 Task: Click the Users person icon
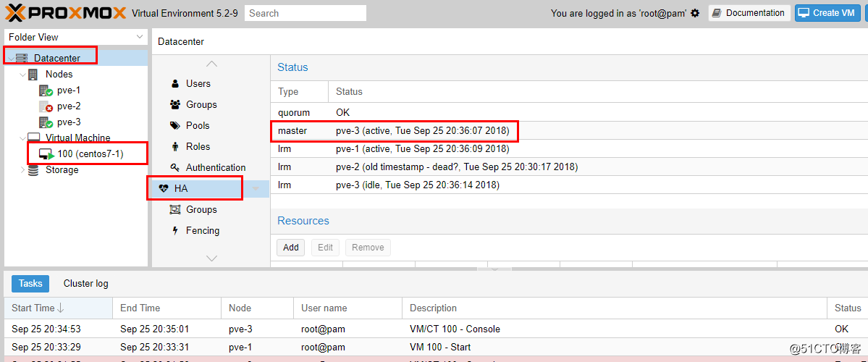[x=175, y=83]
